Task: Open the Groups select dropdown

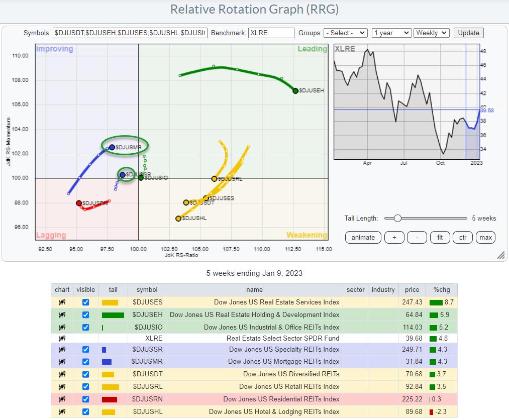Action: [x=345, y=33]
